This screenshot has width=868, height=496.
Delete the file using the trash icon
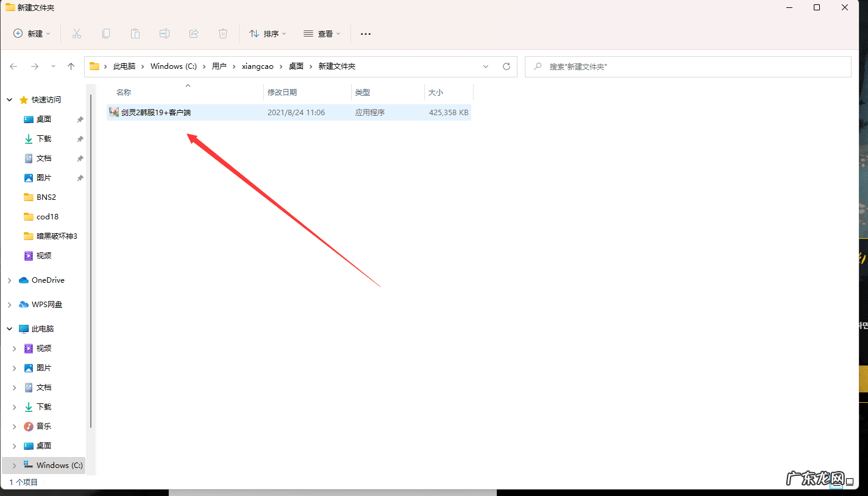click(x=223, y=34)
